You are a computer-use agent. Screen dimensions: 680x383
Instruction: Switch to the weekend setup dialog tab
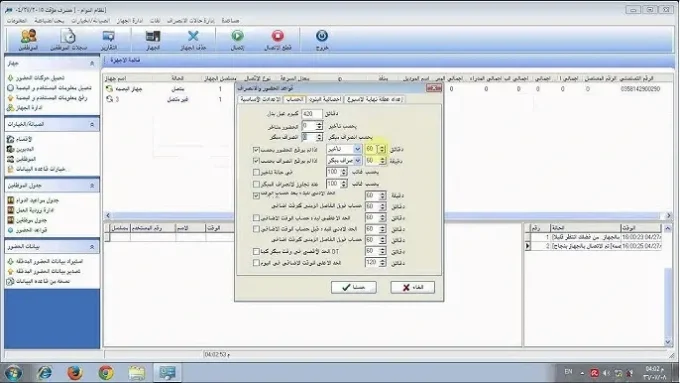pyautogui.click(x=375, y=99)
